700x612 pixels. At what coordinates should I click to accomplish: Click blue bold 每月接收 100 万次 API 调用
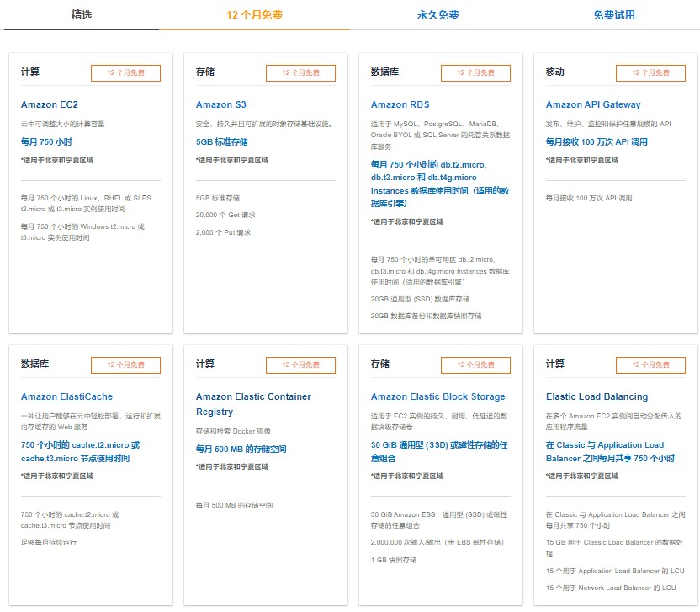(x=597, y=141)
